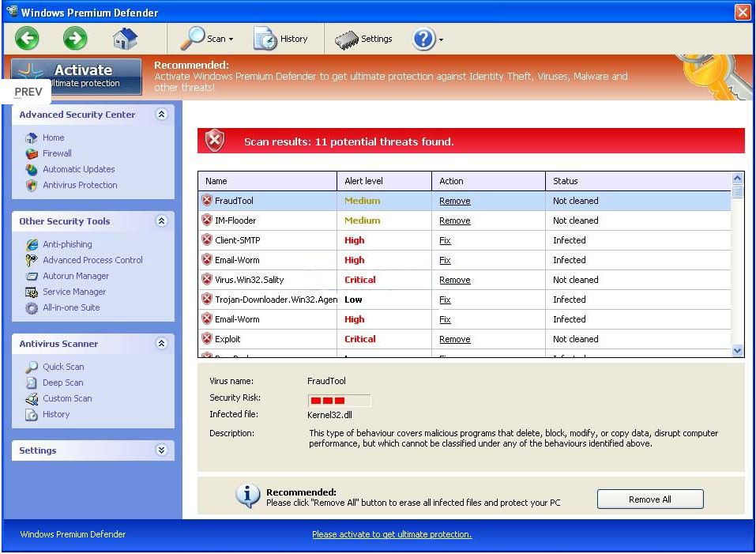Open the Scan dropdown arrow in toolbar
The width and height of the screenshot is (756, 554).
231,39
